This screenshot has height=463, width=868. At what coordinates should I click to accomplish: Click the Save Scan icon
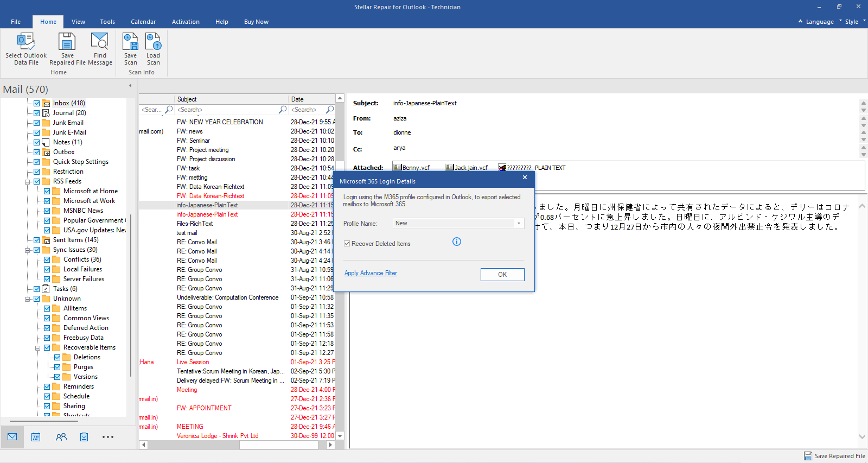pos(130,42)
